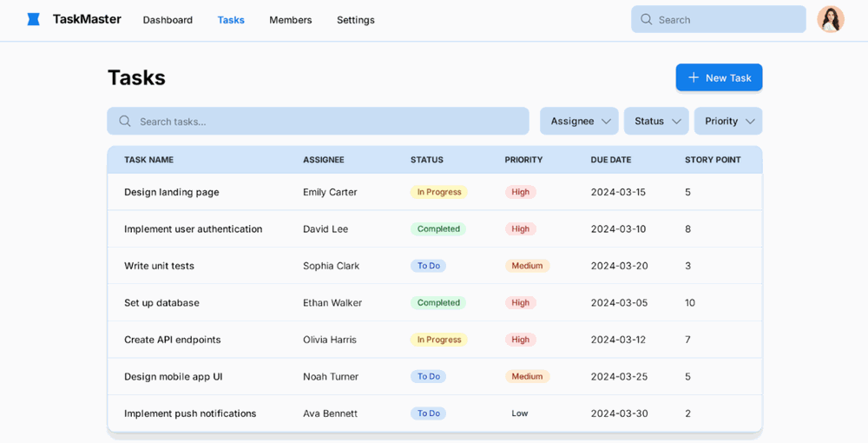The height and width of the screenshot is (443, 868).
Task: Open Implement push notifications task
Action: click(x=190, y=413)
